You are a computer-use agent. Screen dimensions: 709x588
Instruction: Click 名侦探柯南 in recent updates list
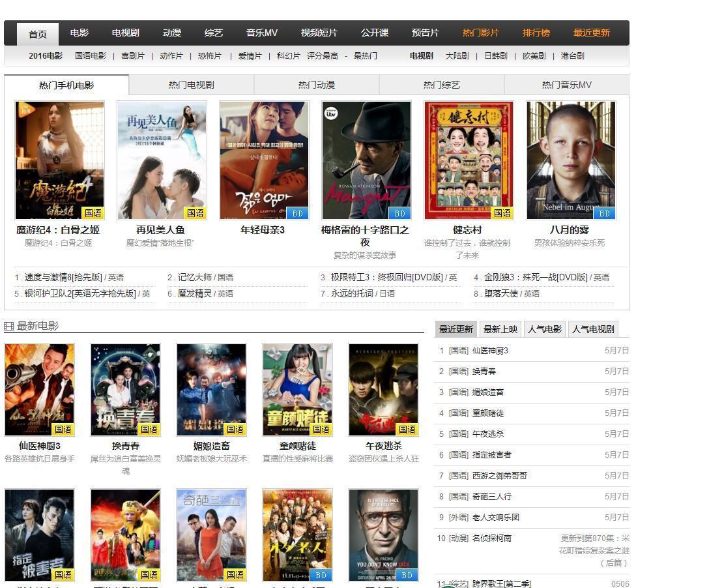[x=491, y=538]
